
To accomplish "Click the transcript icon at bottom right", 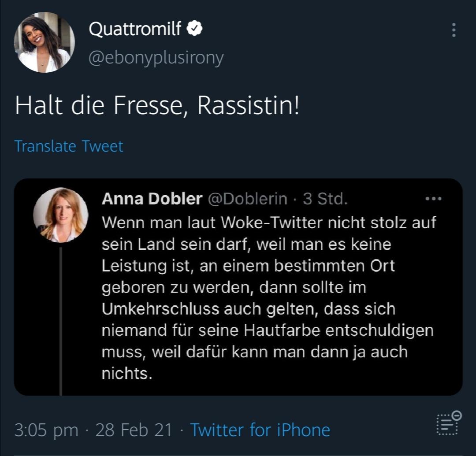I will 449,423.
